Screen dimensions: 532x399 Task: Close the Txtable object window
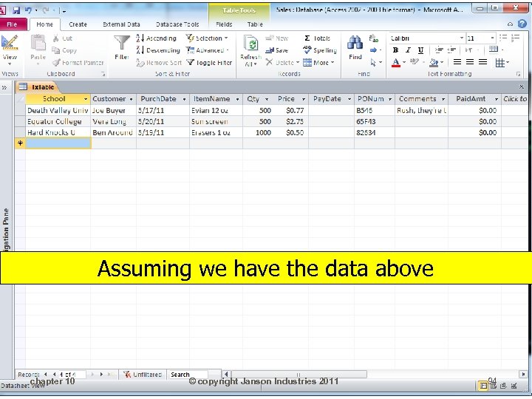522,87
